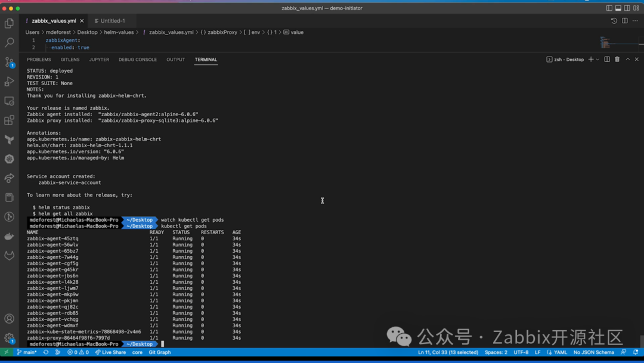Click the terminal scrollbar thumb
The image size is (644, 363).
(641, 341)
